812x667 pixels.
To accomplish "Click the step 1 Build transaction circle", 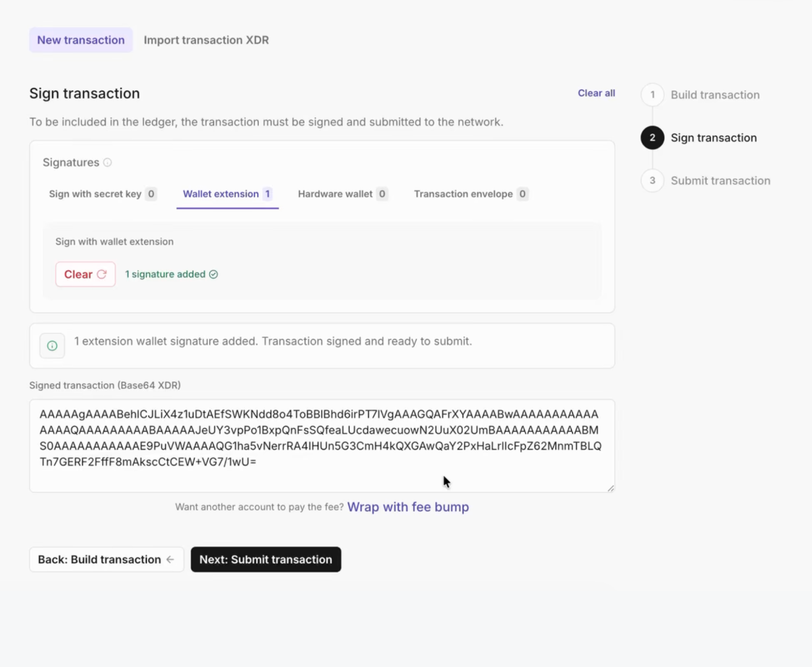I will (653, 94).
